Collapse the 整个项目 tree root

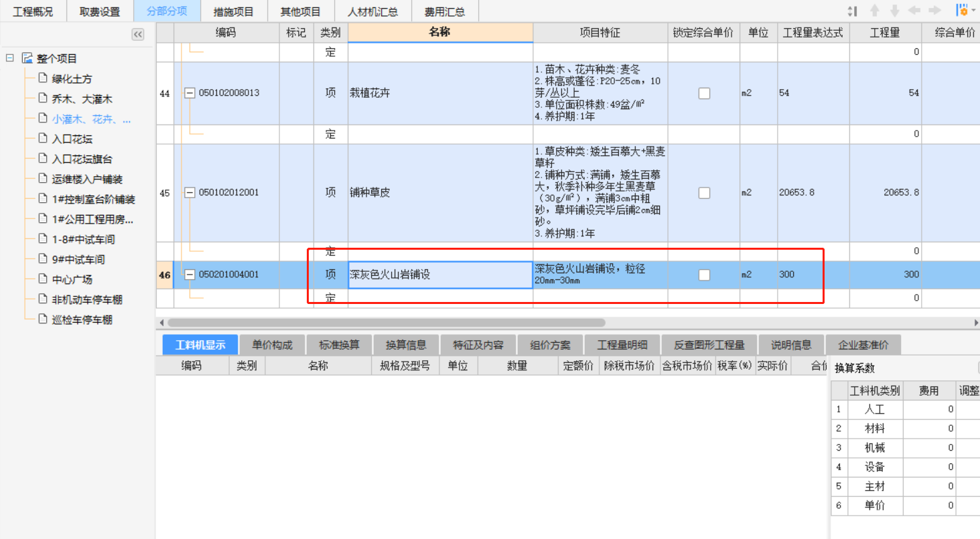[10, 58]
